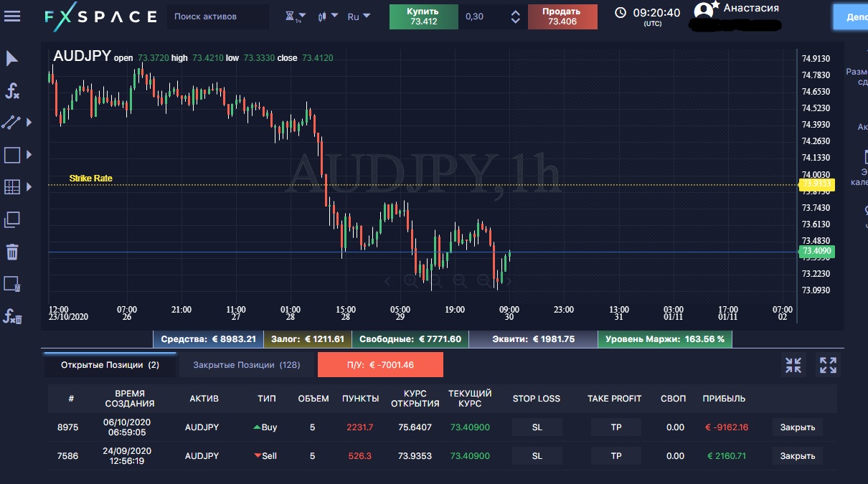Screen dimensions: 868x484
Task: Expand line tools submenu arrow
Action: (29, 123)
